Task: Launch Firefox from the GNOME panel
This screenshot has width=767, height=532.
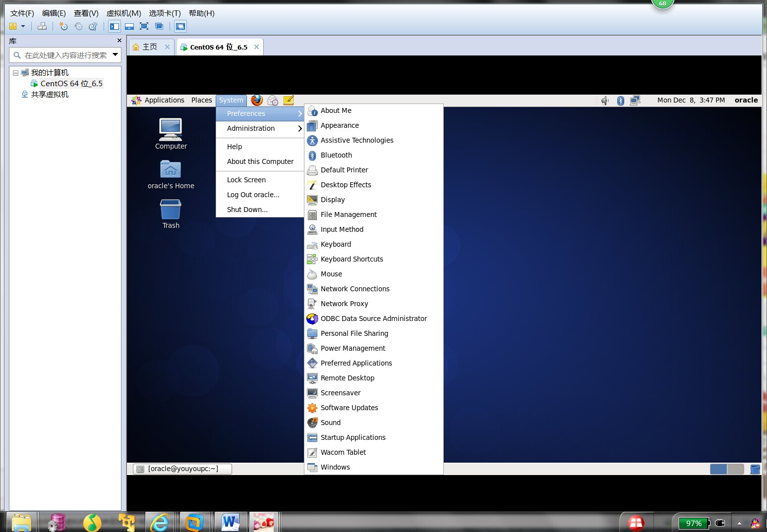Action: click(x=257, y=100)
